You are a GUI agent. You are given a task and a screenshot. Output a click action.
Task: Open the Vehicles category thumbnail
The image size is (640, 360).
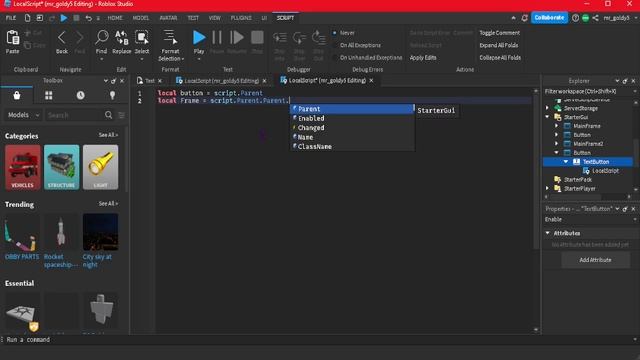click(x=22, y=167)
